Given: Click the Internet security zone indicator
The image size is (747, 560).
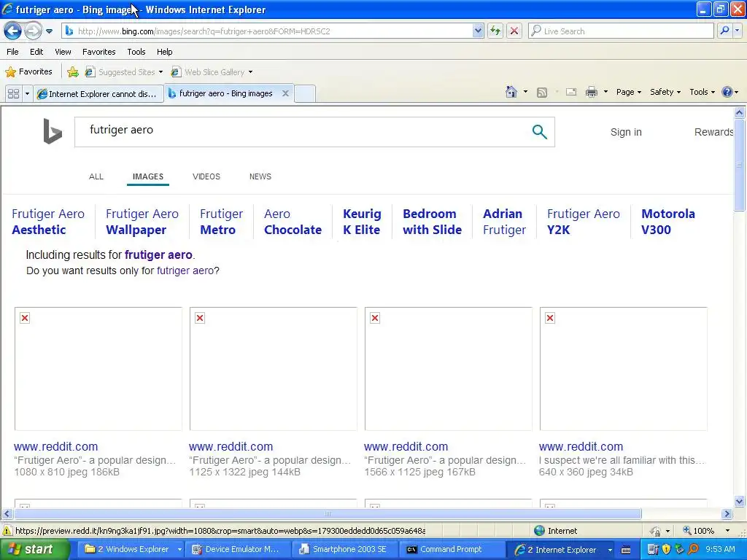Looking at the screenshot, I should 555,531.
